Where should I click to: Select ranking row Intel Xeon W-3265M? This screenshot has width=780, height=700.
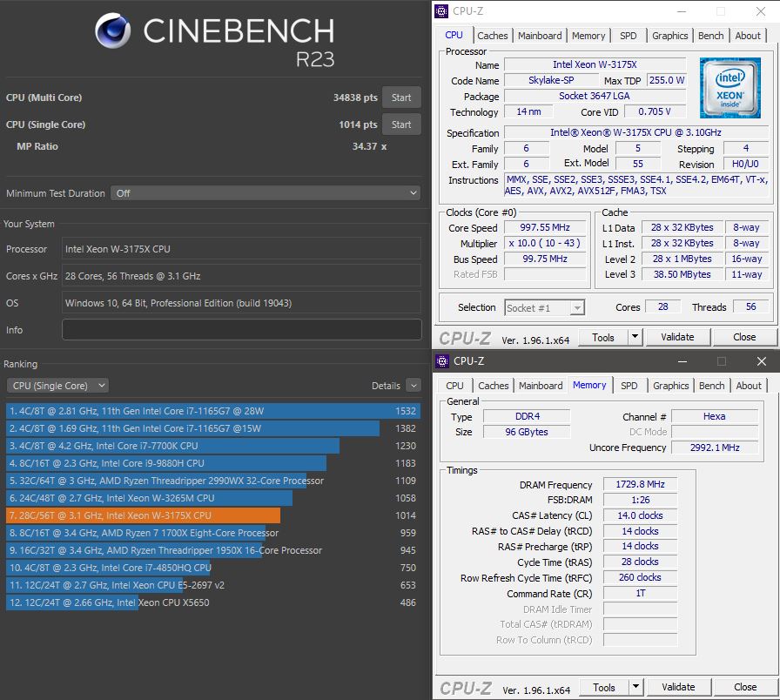(213, 498)
